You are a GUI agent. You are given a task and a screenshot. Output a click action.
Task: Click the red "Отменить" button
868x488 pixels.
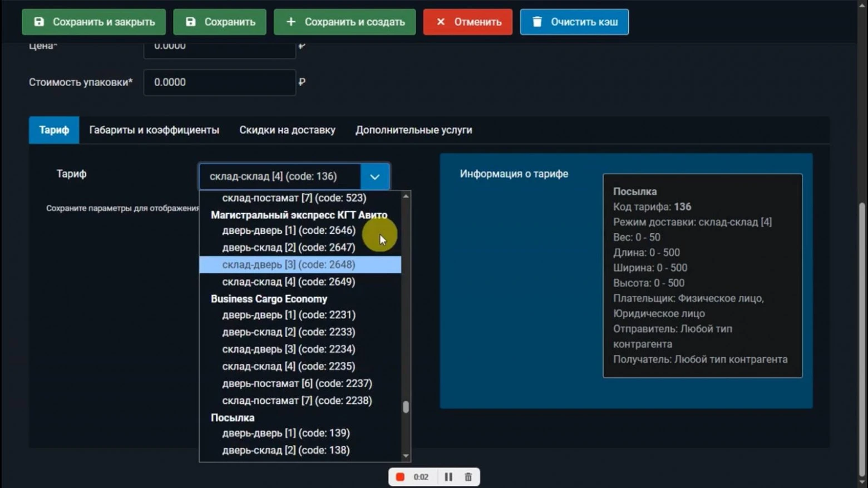[x=468, y=22]
